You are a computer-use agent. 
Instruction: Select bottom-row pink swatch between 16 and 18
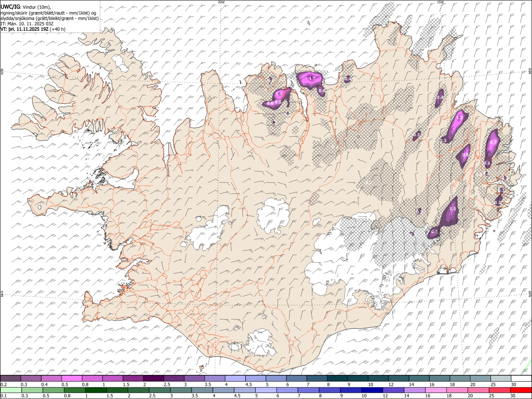tap(435, 390)
